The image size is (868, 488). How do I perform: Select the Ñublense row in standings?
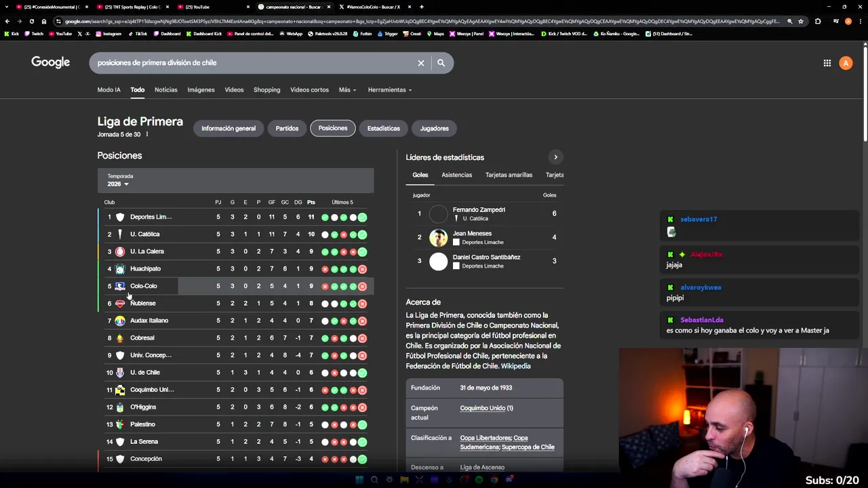(x=235, y=304)
